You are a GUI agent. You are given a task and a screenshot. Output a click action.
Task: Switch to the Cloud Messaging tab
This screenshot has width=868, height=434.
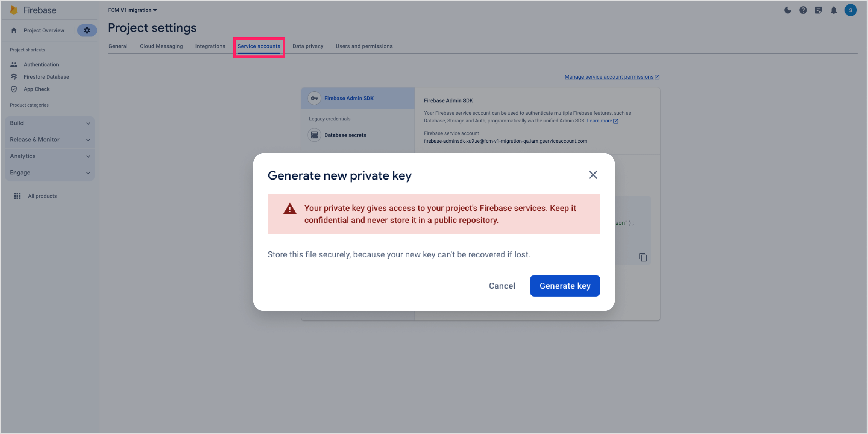(x=161, y=46)
